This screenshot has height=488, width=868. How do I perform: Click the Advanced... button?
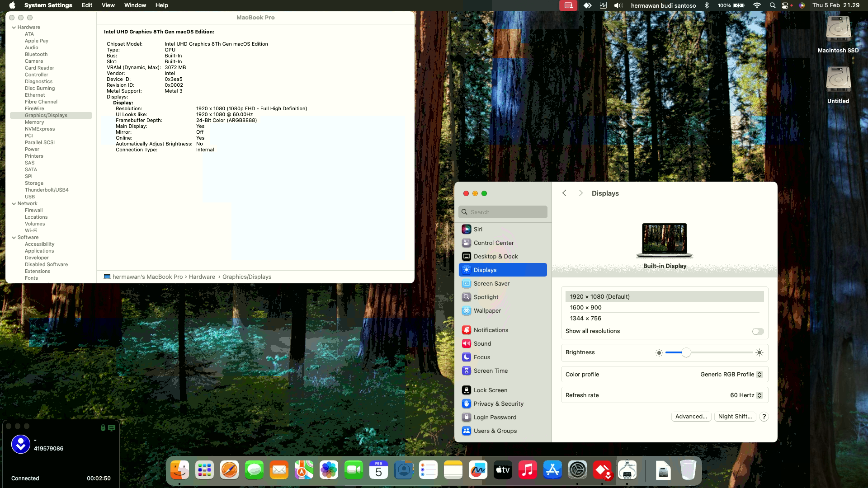tap(691, 417)
